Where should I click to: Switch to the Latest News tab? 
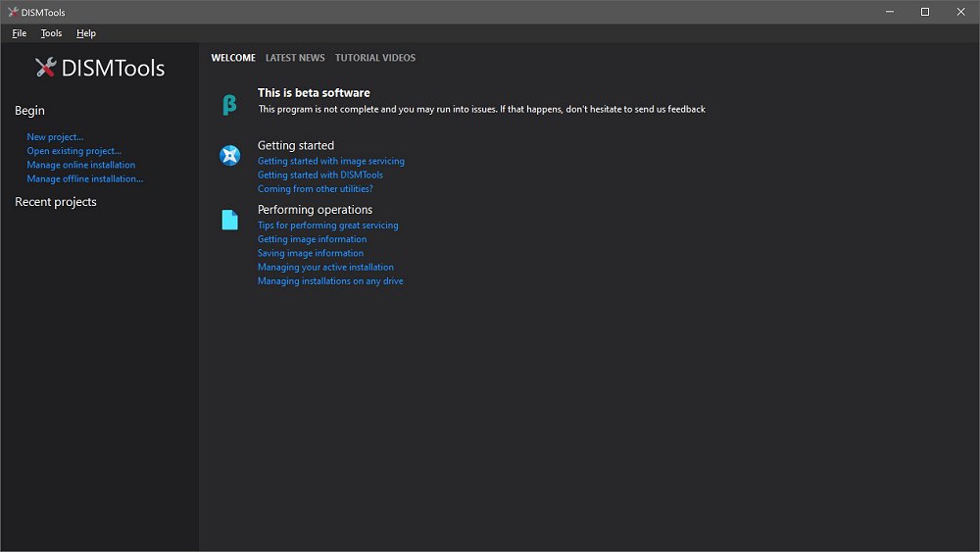(x=295, y=58)
